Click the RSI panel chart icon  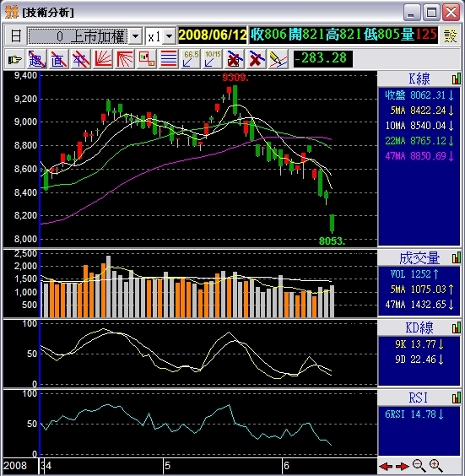pyautogui.click(x=457, y=398)
